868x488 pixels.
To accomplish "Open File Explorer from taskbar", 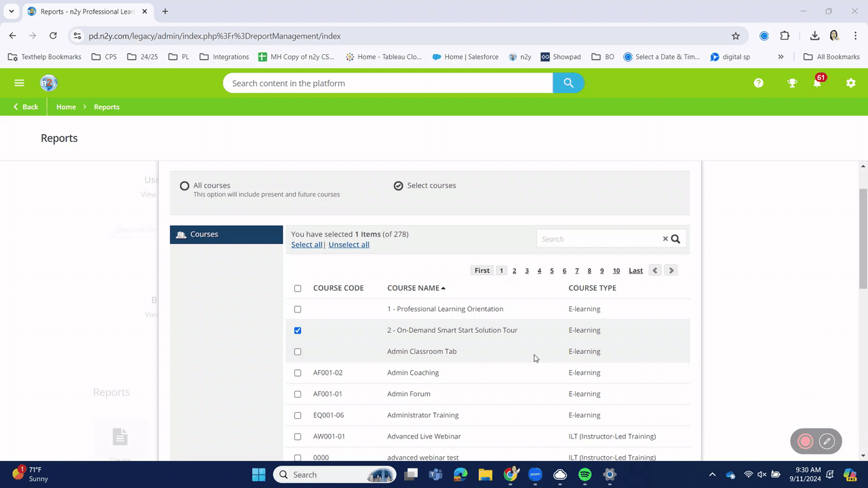I will point(485,474).
